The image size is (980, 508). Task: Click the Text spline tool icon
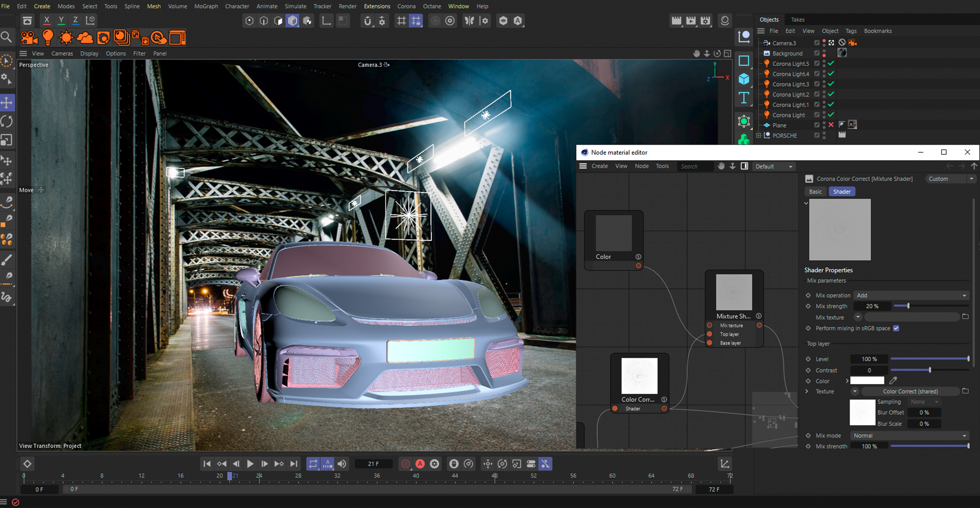[744, 97]
